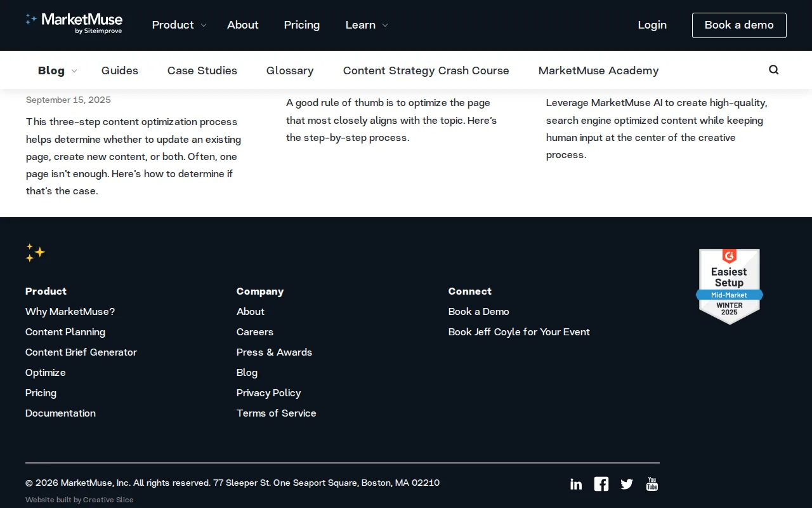Open the Glossary section
The height and width of the screenshot is (508, 812).
point(290,70)
